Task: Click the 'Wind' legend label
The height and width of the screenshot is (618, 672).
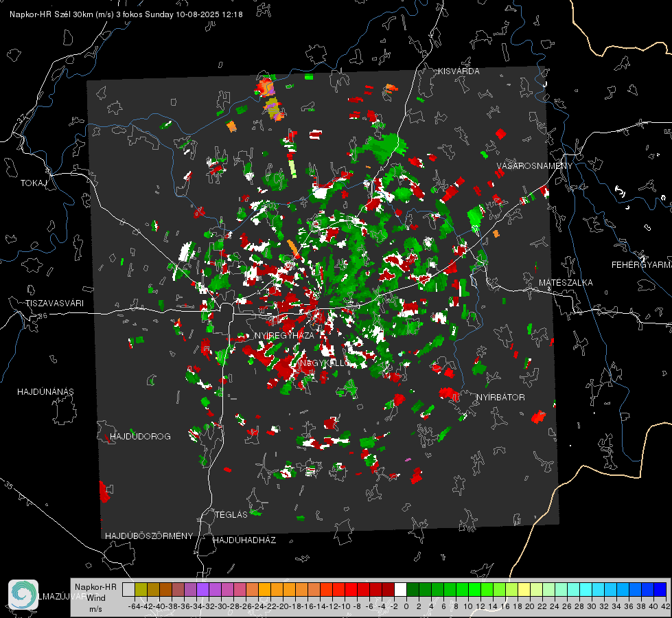Action: coord(96,598)
